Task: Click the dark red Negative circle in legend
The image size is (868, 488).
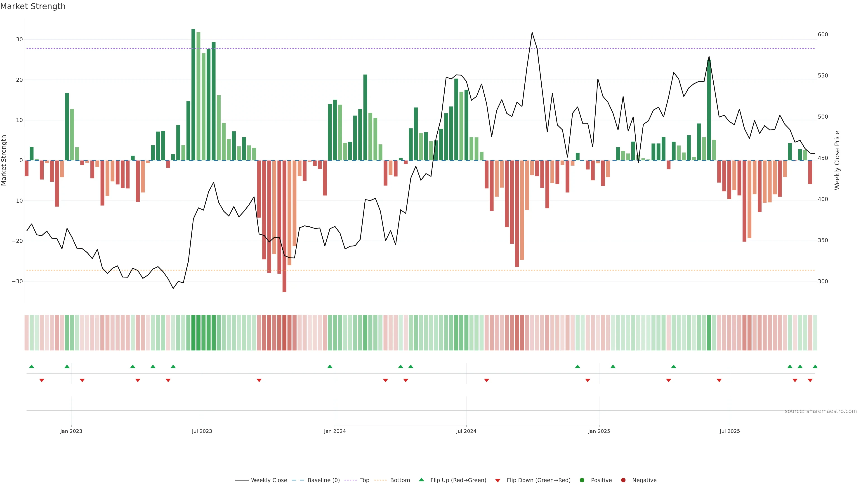Action: coord(623,480)
